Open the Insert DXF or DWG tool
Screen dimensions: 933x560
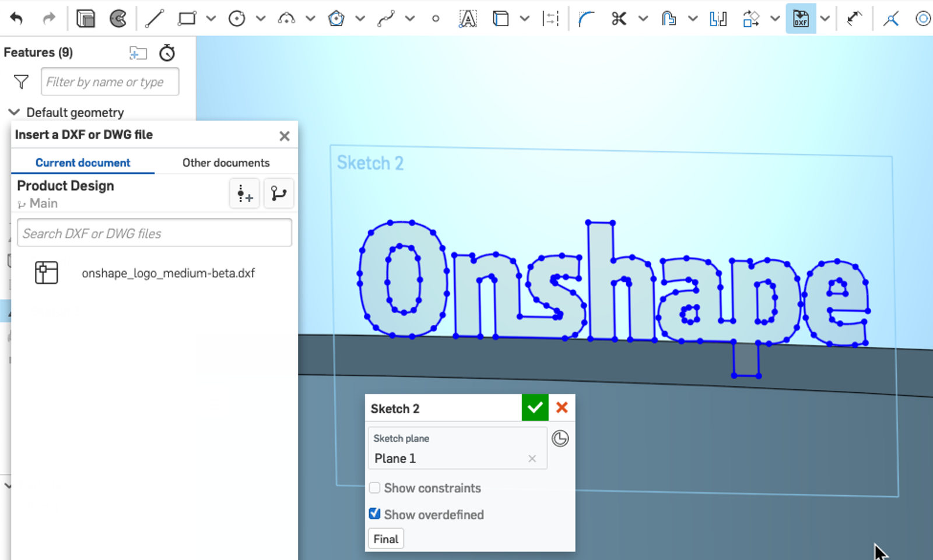[x=801, y=18]
